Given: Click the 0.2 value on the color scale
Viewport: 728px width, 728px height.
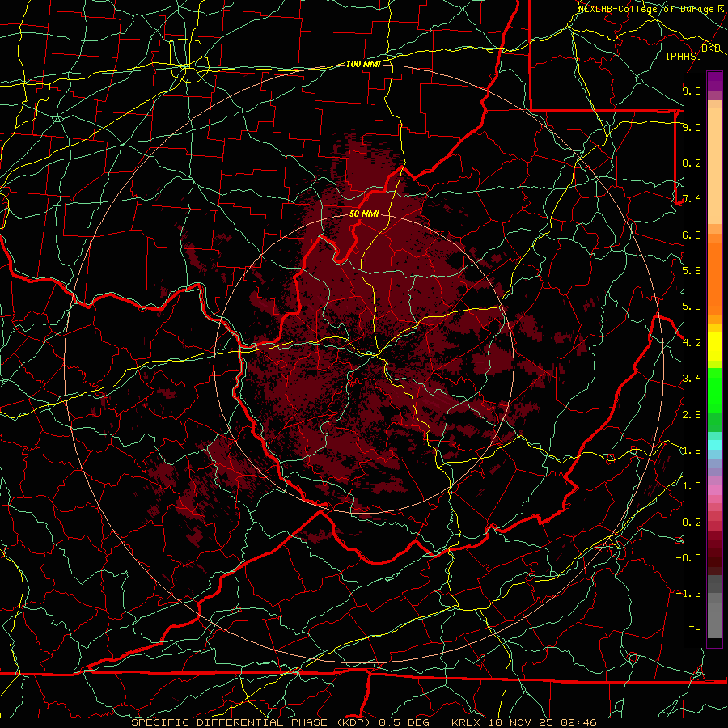Looking at the screenshot, I should pos(692,523).
